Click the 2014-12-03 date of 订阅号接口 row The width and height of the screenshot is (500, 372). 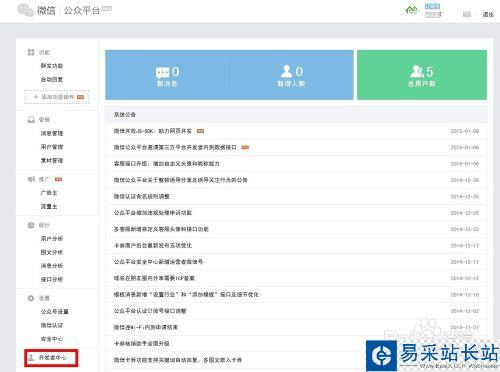[x=465, y=311]
